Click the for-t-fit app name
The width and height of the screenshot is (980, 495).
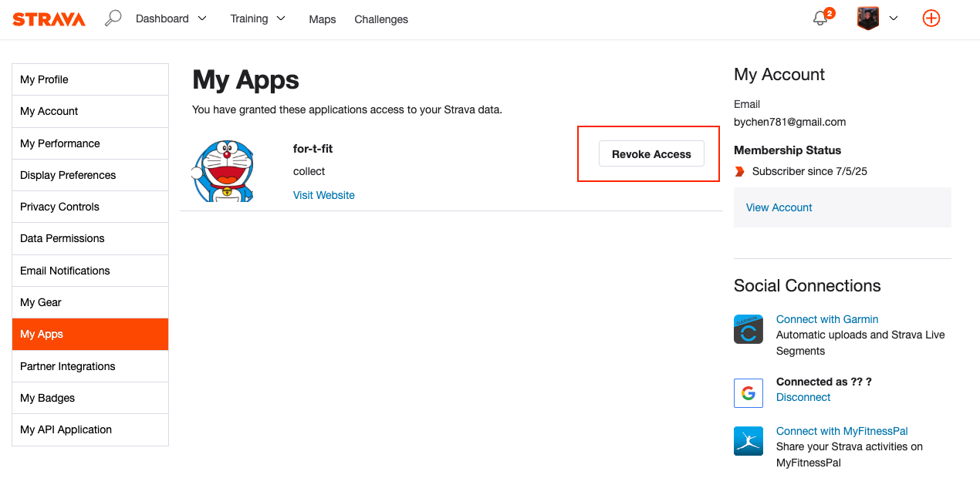tap(313, 148)
